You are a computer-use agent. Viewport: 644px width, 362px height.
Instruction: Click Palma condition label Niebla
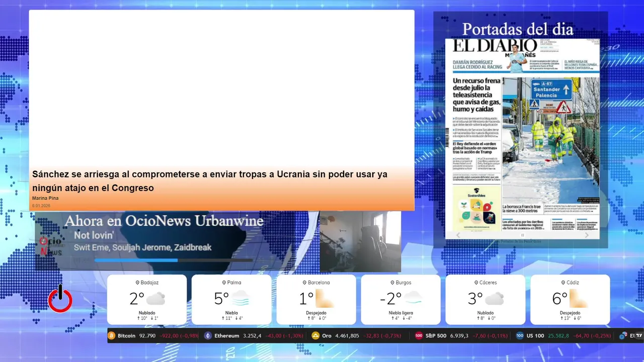point(231,313)
